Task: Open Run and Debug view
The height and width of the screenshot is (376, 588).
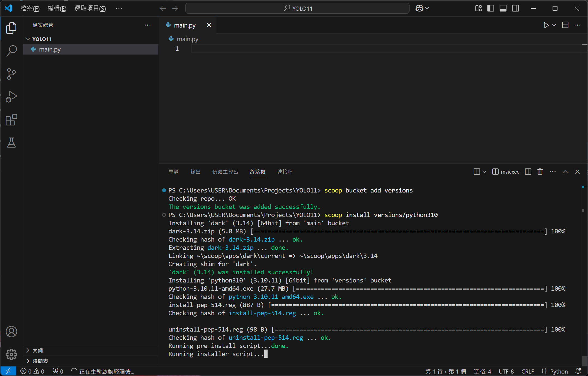Action: (11, 97)
